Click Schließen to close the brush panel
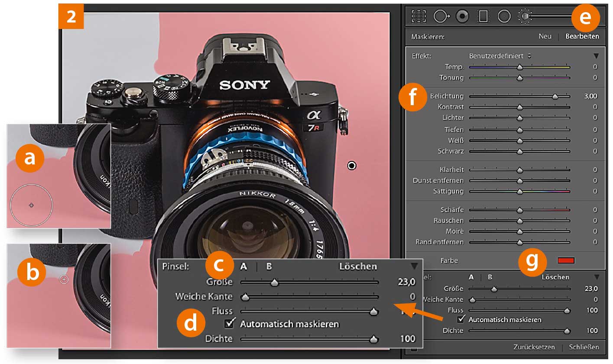This screenshot has height=364, width=613. click(584, 347)
